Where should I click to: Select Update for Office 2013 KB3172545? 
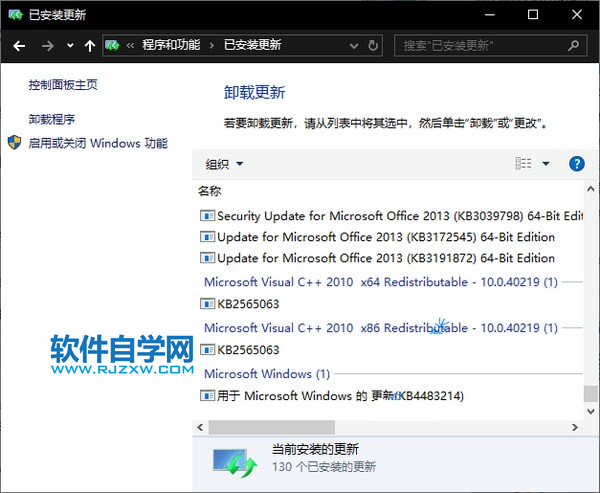point(377,237)
